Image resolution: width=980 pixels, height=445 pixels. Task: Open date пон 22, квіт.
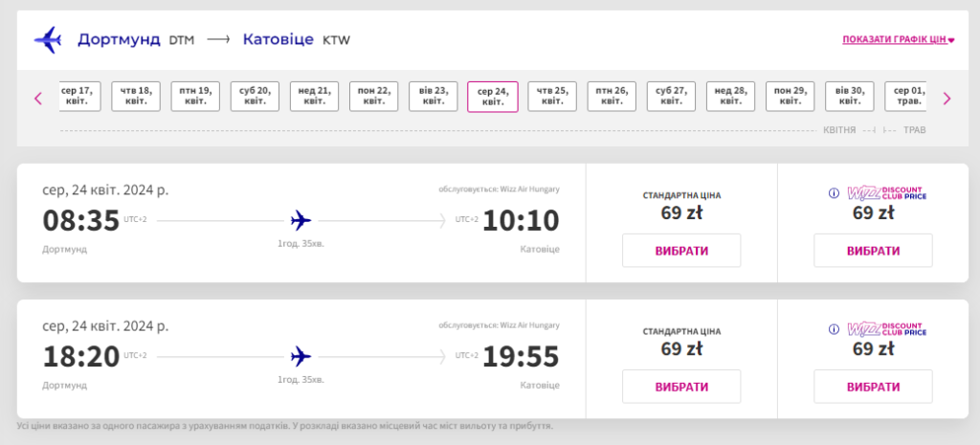(x=373, y=96)
